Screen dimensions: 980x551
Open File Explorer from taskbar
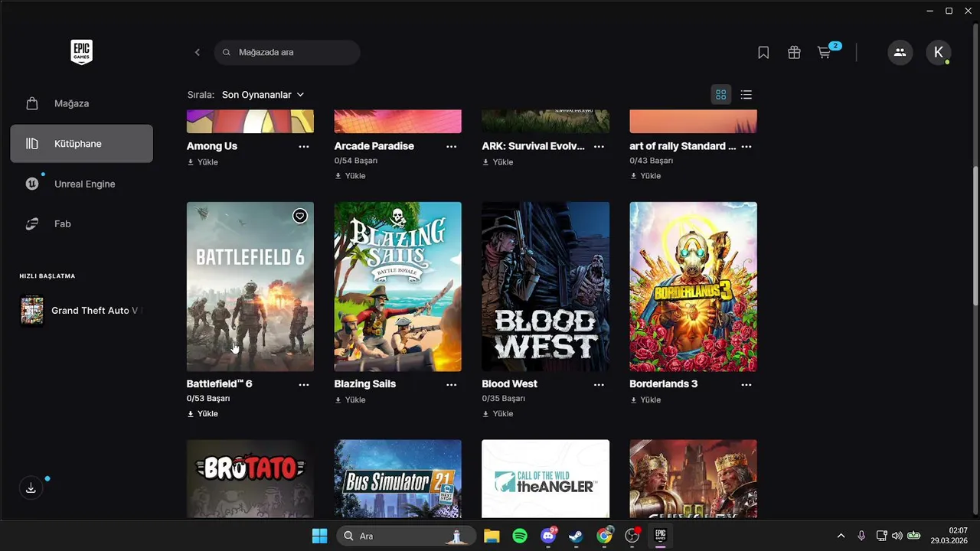(492, 536)
